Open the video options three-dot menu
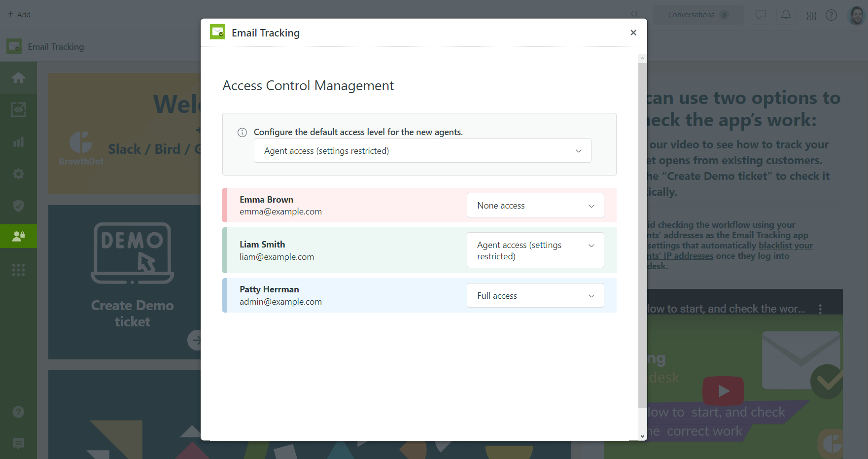Viewport: 868px width, 459px height. pos(820,309)
